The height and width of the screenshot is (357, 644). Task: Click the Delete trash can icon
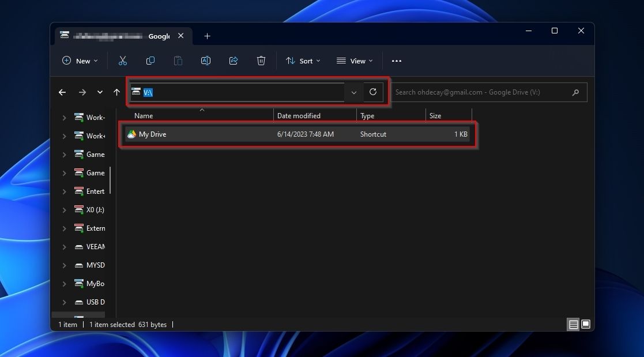pos(261,61)
